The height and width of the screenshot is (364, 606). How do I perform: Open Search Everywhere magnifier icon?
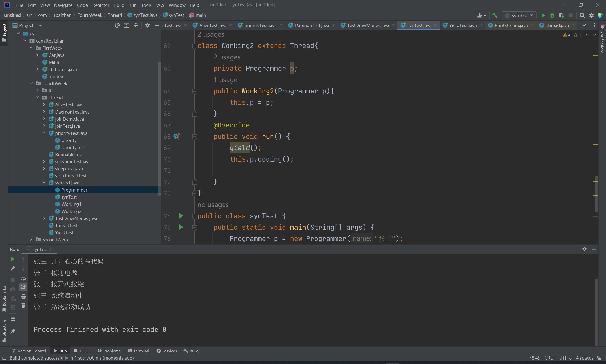(x=582, y=15)
